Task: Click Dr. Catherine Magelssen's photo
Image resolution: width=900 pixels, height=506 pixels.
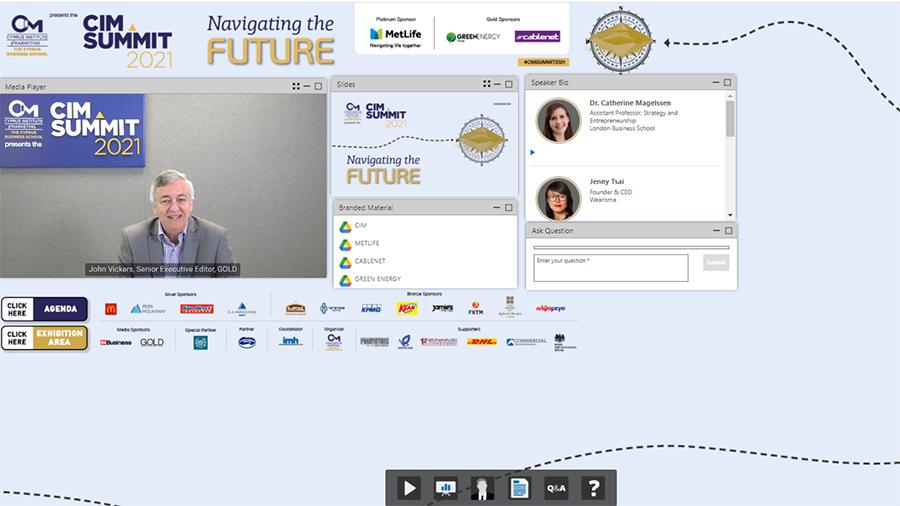Action: tap(558, 121)
